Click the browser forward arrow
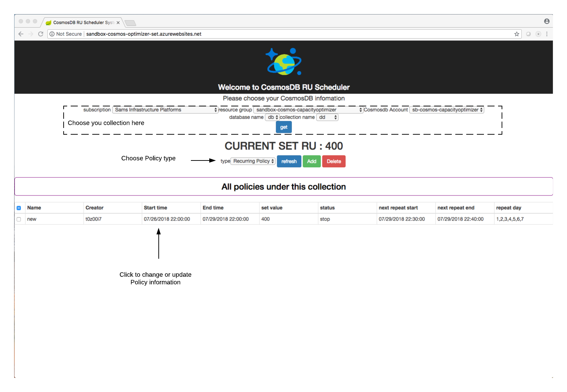This screenshot has height=392, width=567. click(31, 34)
